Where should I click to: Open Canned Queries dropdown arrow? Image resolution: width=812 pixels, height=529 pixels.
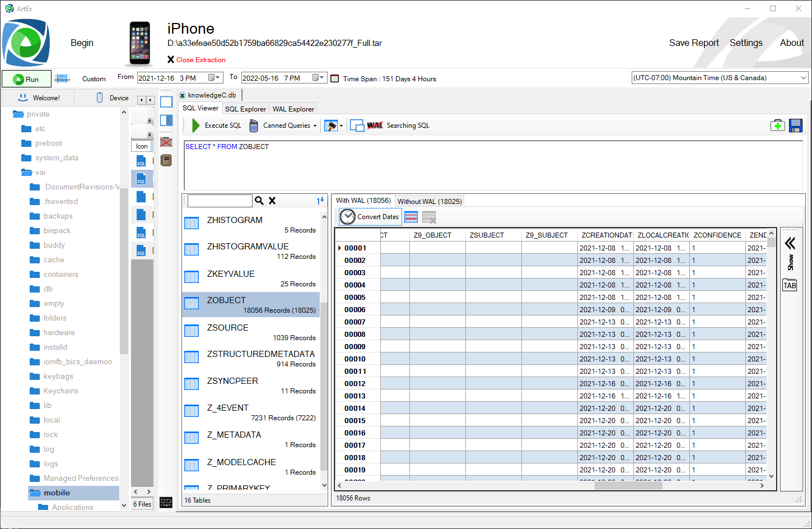click(315, 126)
